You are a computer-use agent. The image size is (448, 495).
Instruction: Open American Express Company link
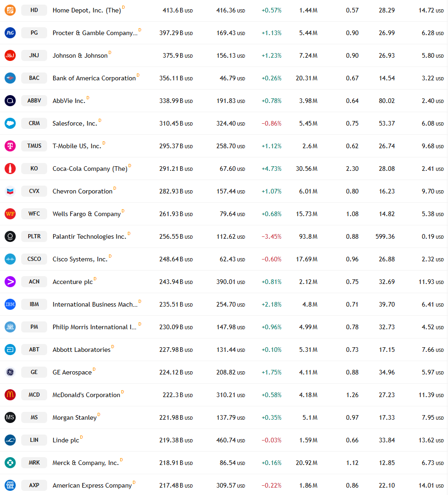tap(92, 485)
